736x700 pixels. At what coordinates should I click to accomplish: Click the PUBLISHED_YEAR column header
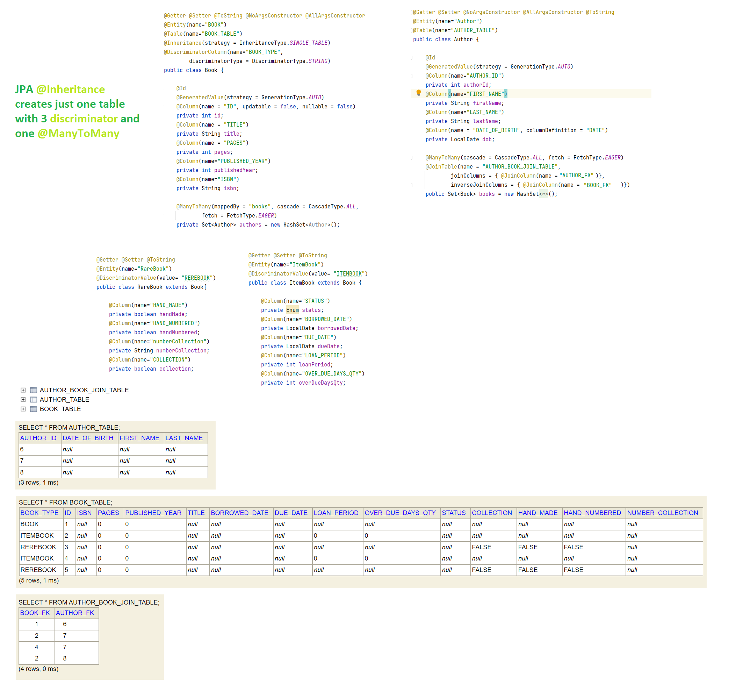153,513
